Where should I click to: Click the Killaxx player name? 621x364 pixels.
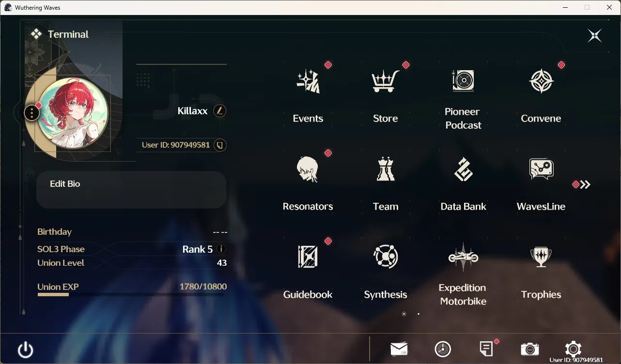click(192, 111)
